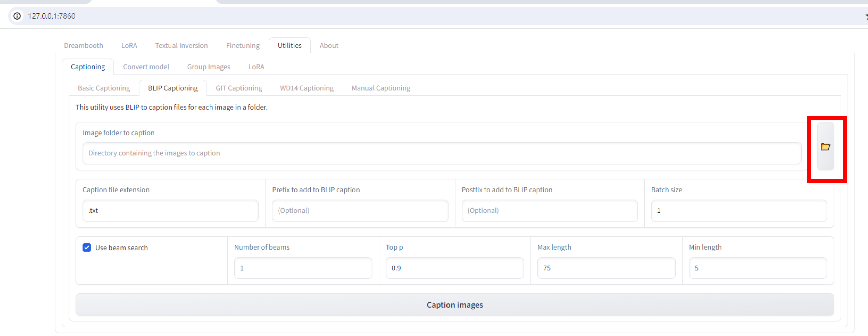
Task: Click the Max length input field
Action: [x=606, y=268]
